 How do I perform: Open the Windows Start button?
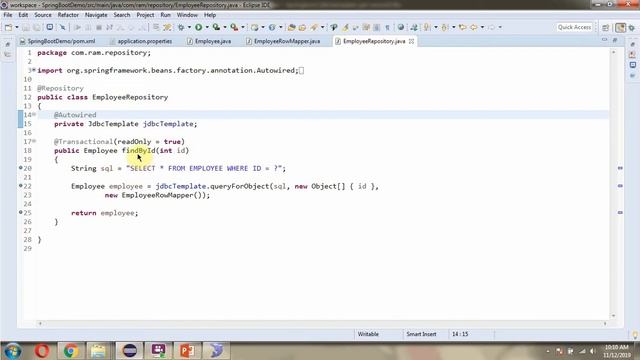(x=13, y=351)
